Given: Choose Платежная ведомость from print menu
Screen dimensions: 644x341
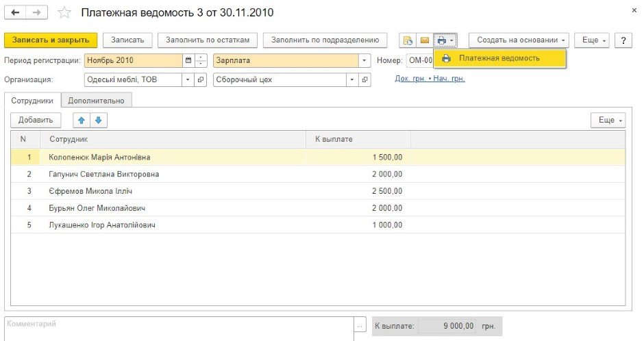Looking at the screenshot, I should pos(499,58).
